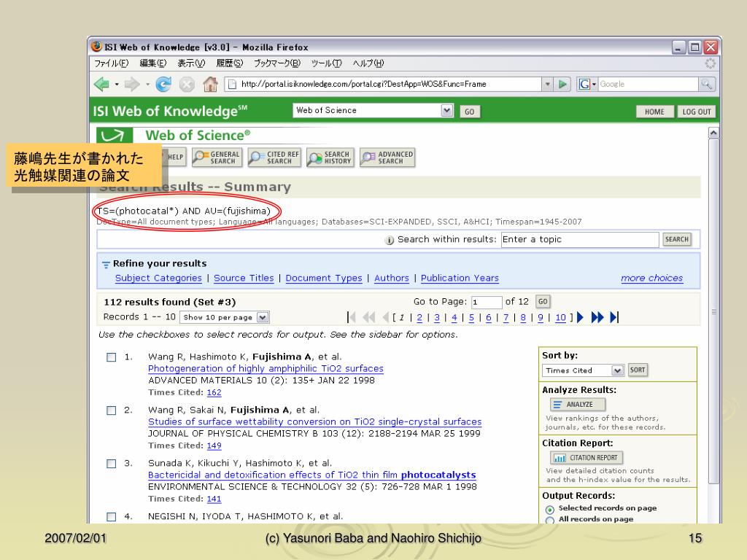The image size is (747, 560).
Task: Open the Source Titles refine link
Action: [x=244, y=278]
